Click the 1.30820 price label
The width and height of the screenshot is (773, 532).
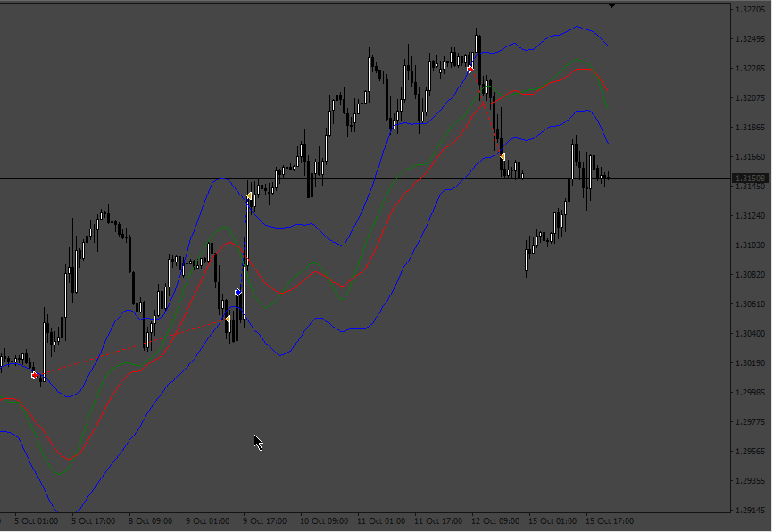[x=750, y=275]
